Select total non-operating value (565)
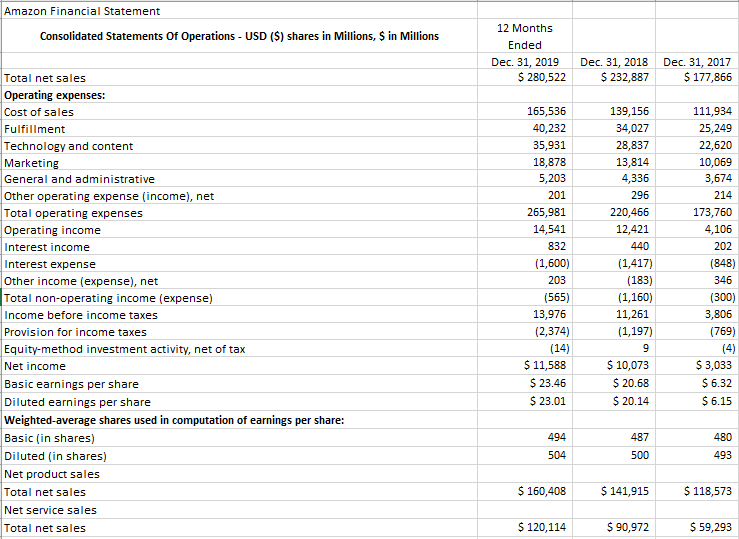This screenshot has height=539, width=739. 557,298
